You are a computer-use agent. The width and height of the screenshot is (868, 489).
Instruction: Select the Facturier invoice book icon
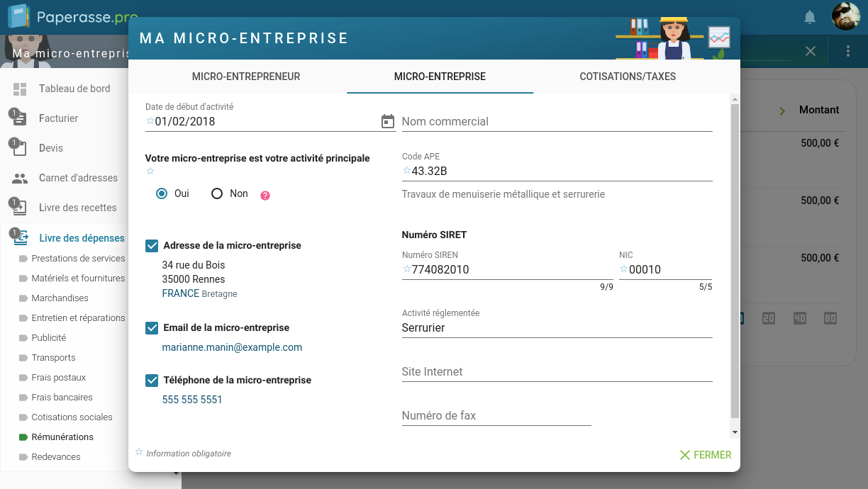20,118
